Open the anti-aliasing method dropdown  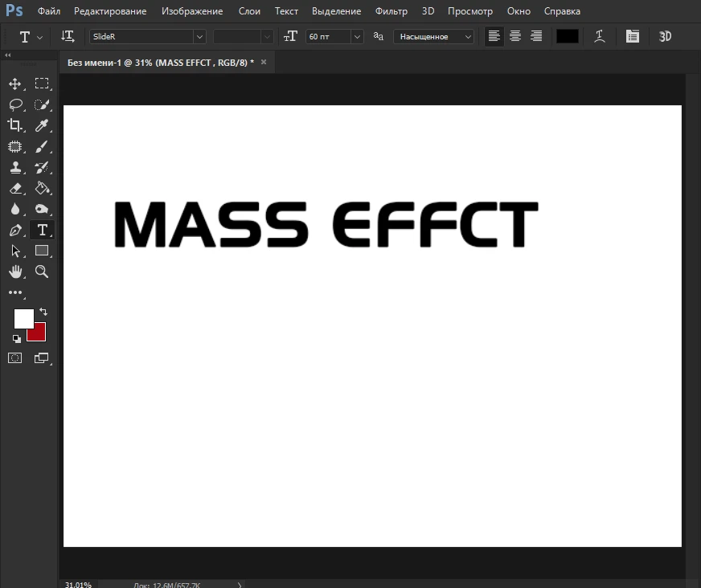[469, 36]
